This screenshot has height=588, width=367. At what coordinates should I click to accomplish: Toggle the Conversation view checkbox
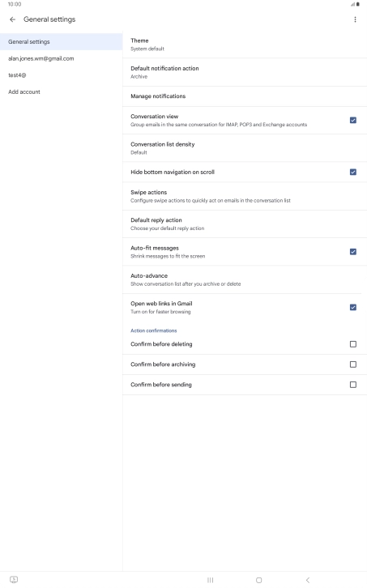click(x=352, y=121)
